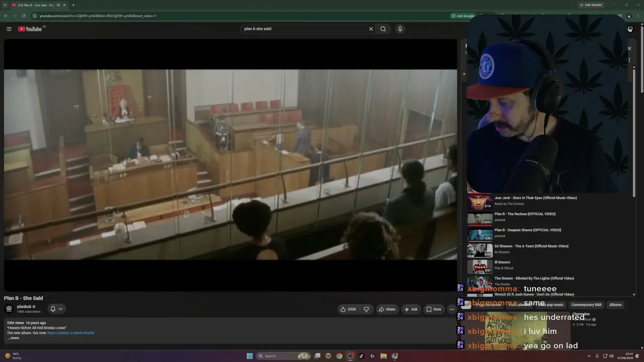The width and height of the screenshot is (644, 362).
Task: Open the browser tab list dropdown
Action: pyautogui.click(x=6, y=5)
